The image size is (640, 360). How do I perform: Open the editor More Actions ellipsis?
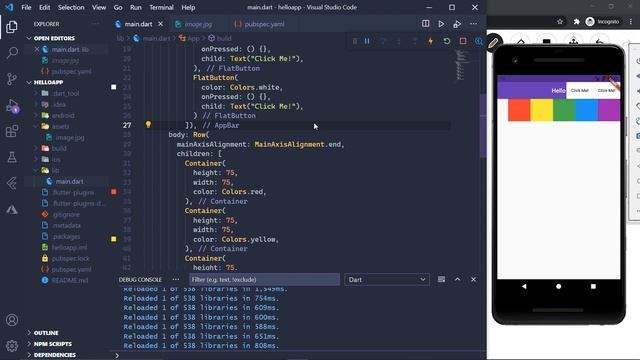[473, 24]
